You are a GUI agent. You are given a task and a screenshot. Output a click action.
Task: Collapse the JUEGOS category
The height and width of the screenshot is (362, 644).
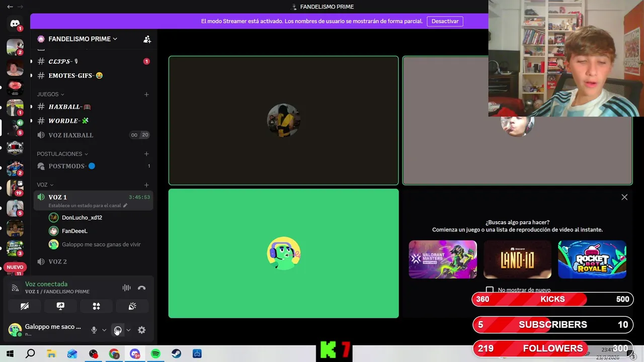click(x=50, y=94)
